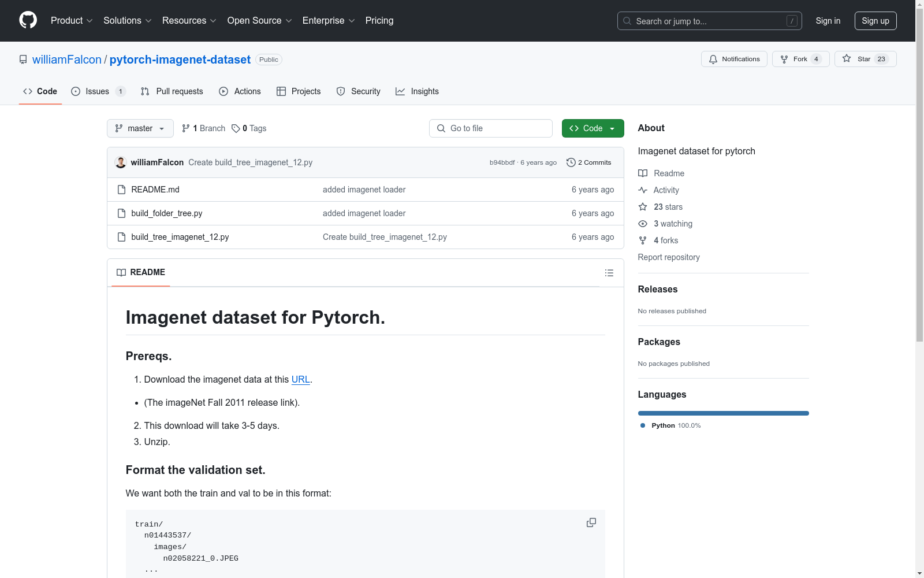
Task: Click the history clock icon by Commits
Action: pyautogui.click(x=571, y=162)
